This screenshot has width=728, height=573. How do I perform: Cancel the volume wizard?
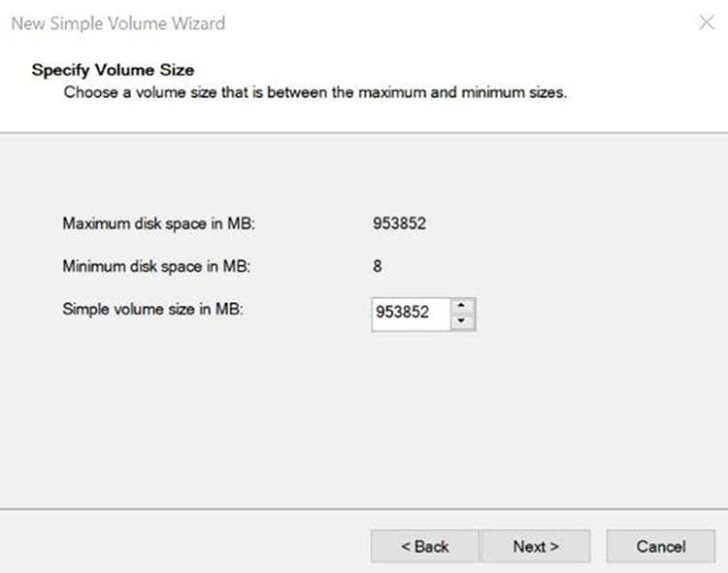point(660,547)
